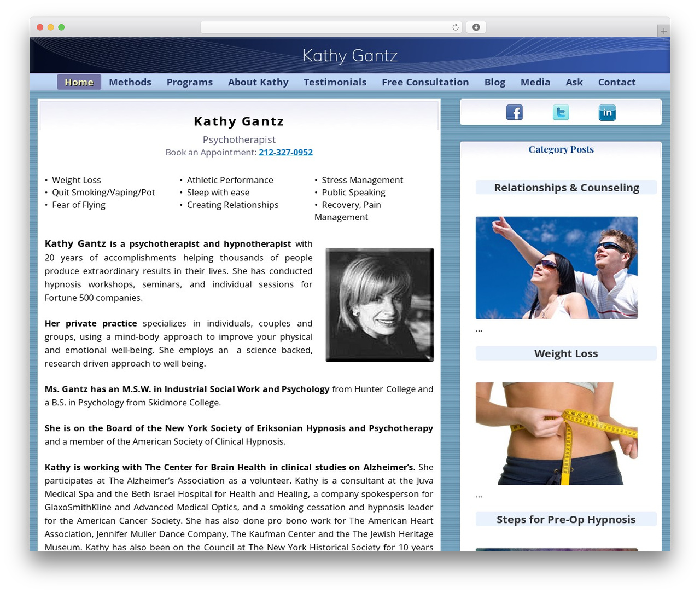Open the Media menu item

point(535,82)
